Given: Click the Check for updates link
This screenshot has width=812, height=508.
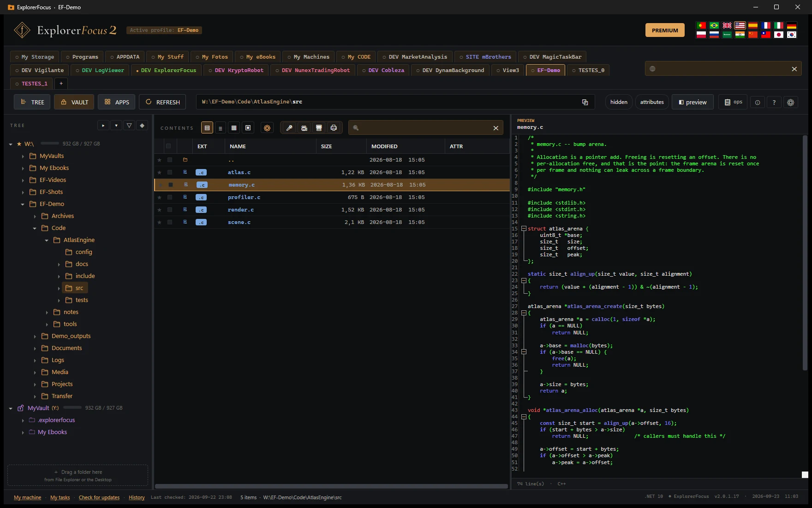Looking at the screenshot, I should click(99, 497).
